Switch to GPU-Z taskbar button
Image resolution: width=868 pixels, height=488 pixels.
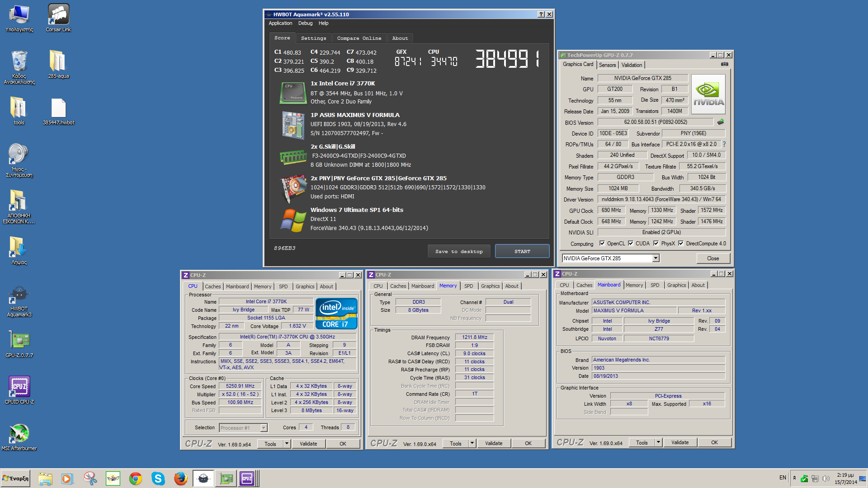click(226, 479)
